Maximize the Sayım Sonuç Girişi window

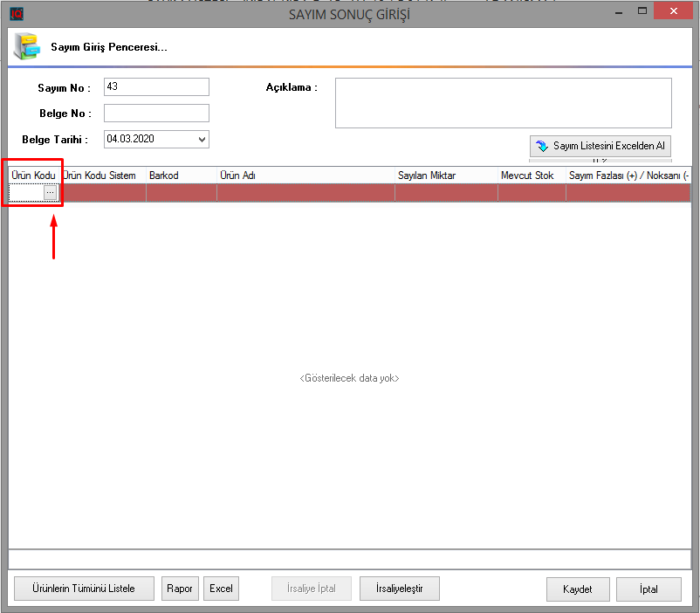(642, 11)
